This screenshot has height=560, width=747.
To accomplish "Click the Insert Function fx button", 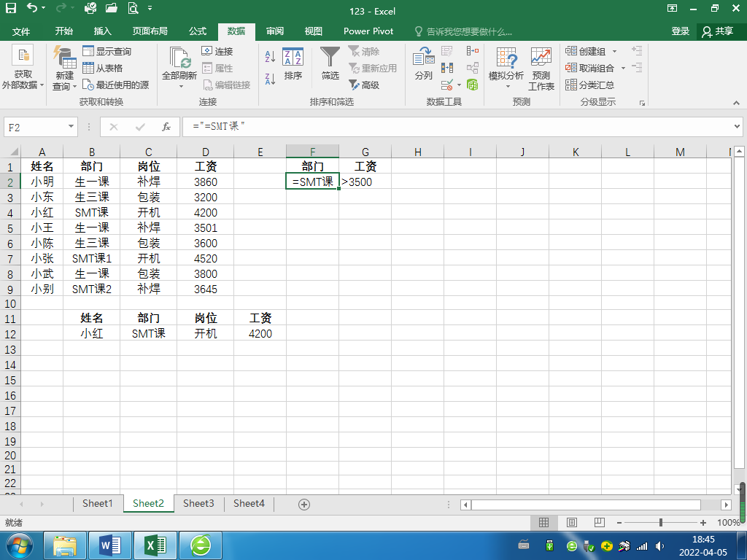I will [166, 127].
